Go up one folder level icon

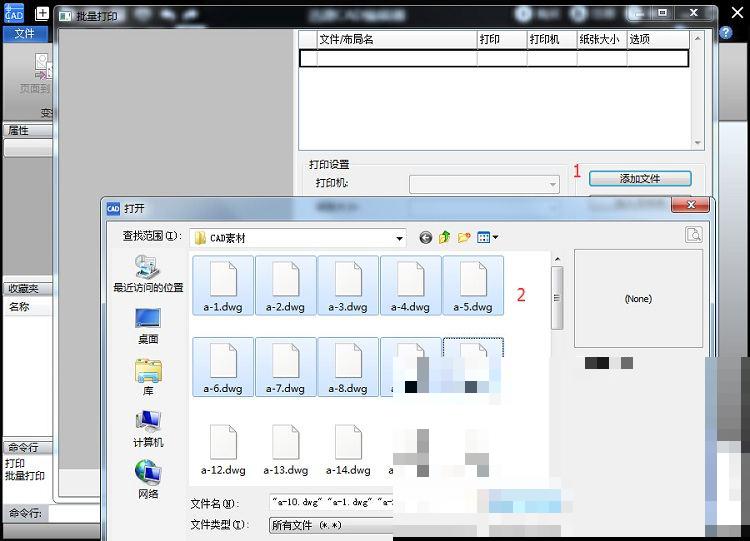pyautogui.click(x=444, y=237)
